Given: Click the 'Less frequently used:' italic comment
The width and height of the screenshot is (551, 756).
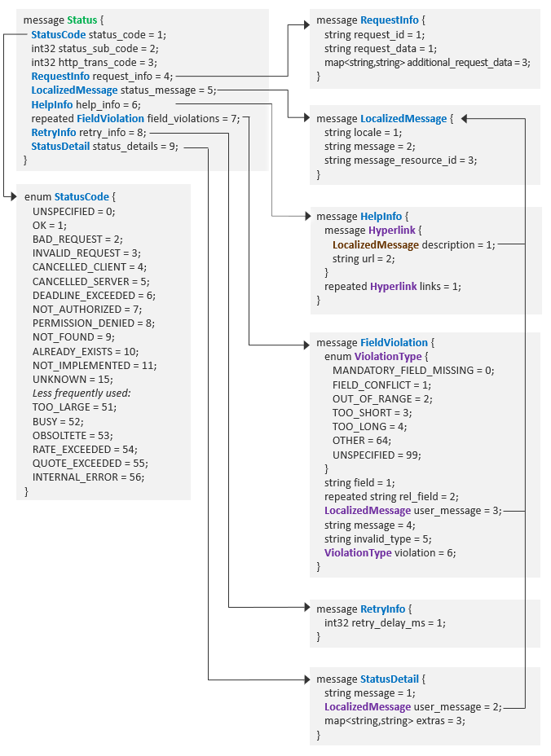Looking at the screenshot, I should (x=82, y=392).
